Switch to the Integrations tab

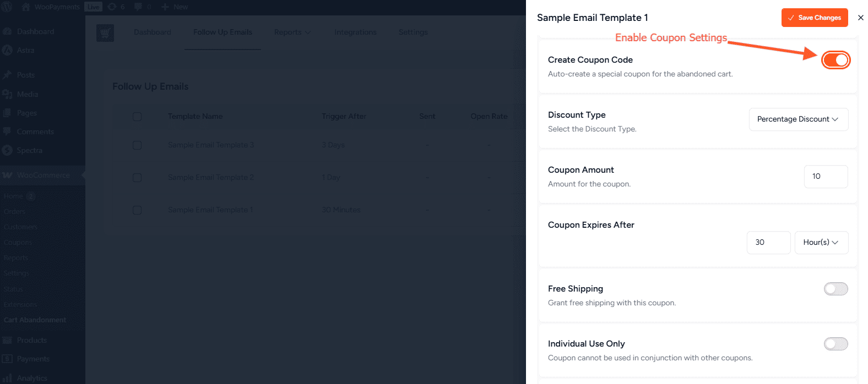(x=355, y=32)
